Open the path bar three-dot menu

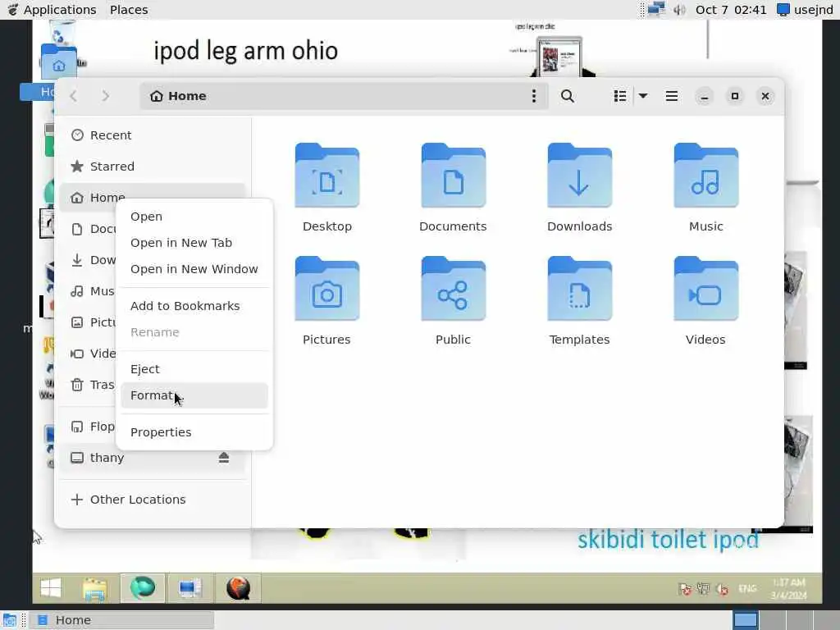pyautogui.click(x=533, y=96)
